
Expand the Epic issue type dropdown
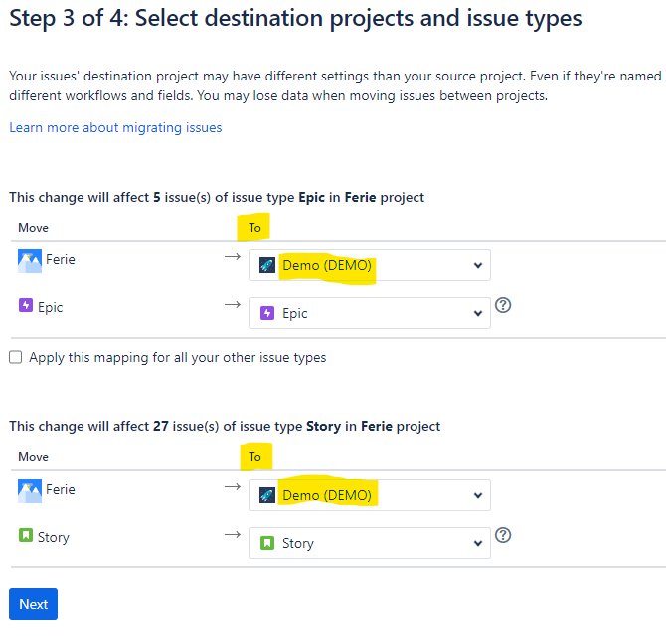click(x=370, y=313)
